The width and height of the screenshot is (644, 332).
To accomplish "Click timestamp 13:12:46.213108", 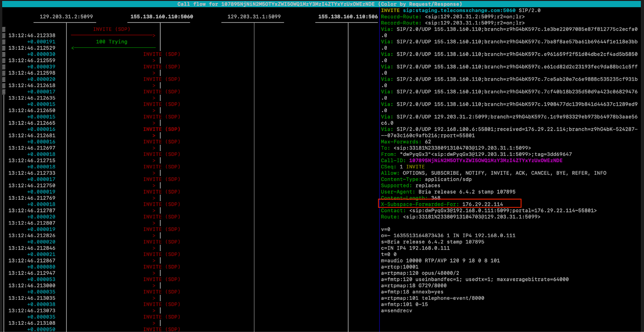I will (32, 323).
